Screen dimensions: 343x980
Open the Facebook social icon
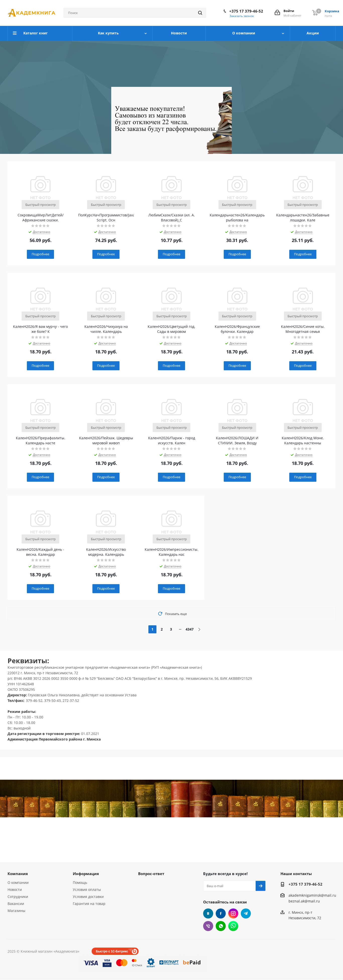tap(220, 913)
